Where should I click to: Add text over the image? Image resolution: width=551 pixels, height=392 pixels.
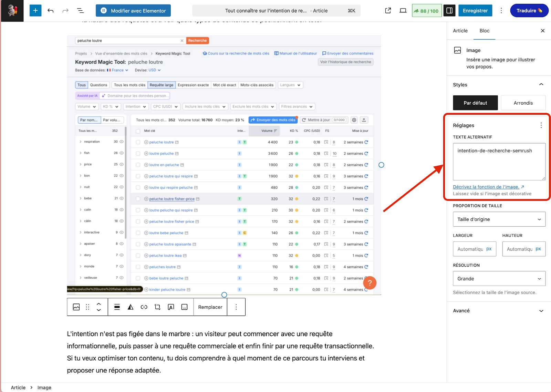click(x=171, y=307)
